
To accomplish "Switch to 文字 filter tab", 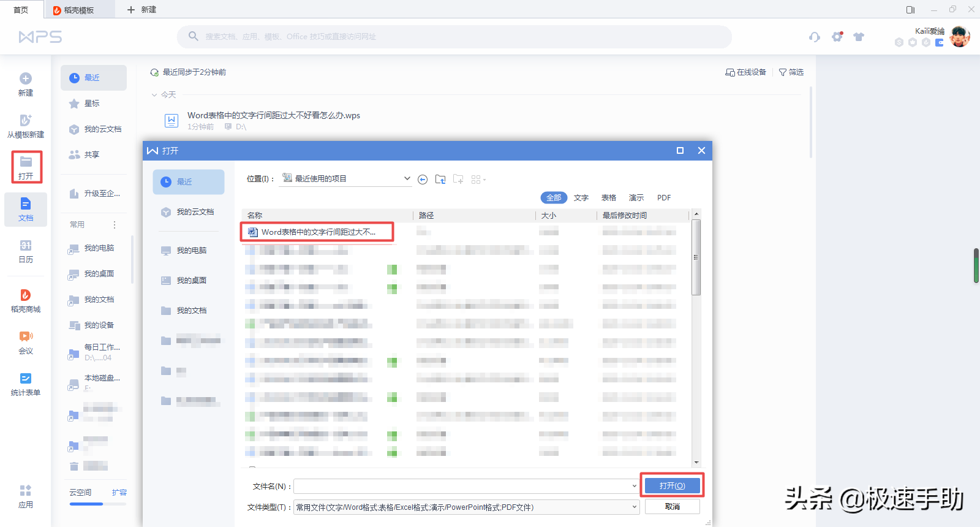I will [581, 198].
